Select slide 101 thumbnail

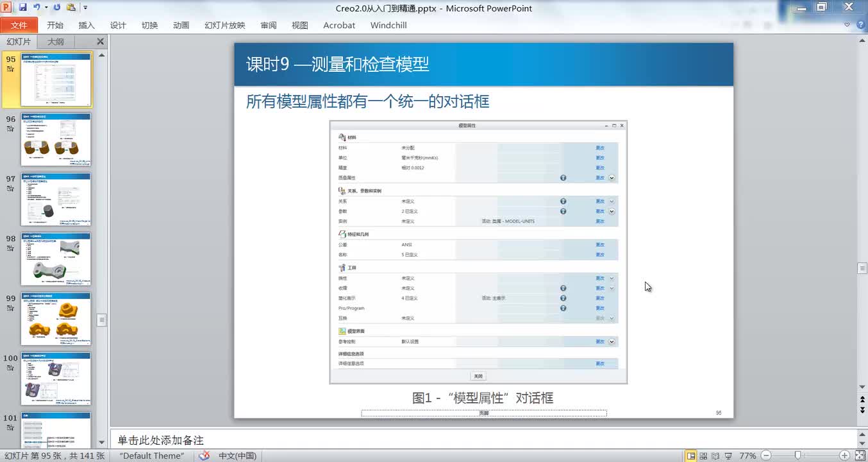point(56,430)
